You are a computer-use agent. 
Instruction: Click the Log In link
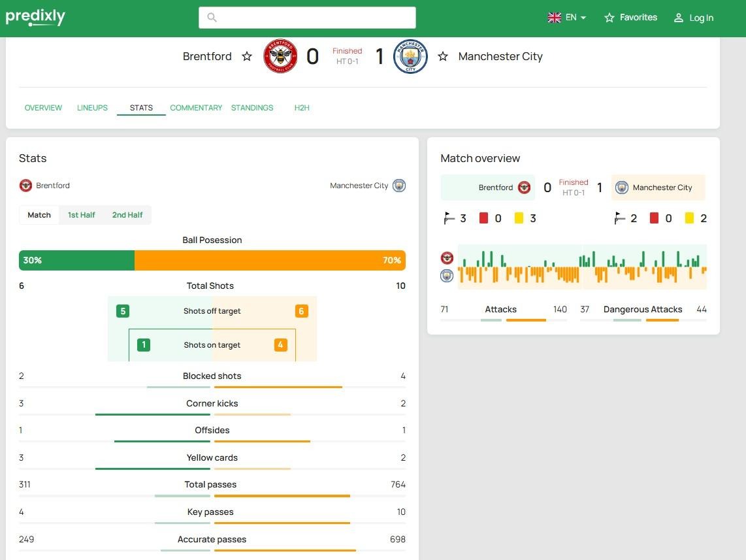coord(694,18)
